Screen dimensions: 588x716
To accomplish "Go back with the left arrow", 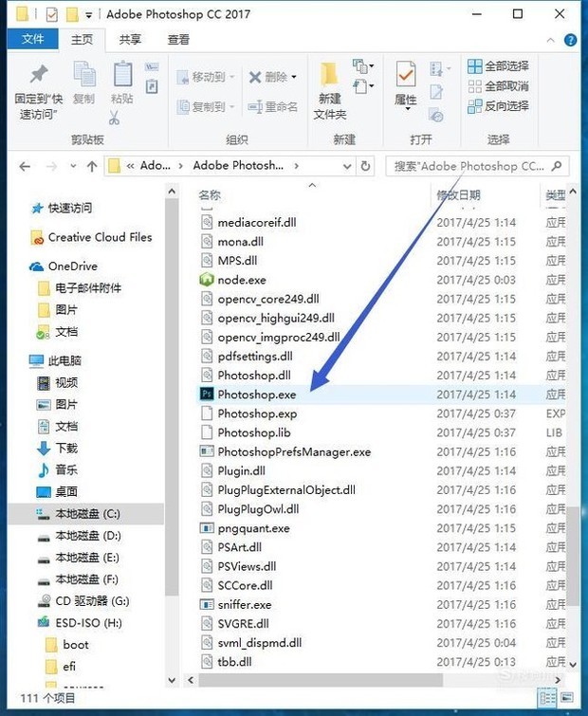I will (x=25, y=167).
